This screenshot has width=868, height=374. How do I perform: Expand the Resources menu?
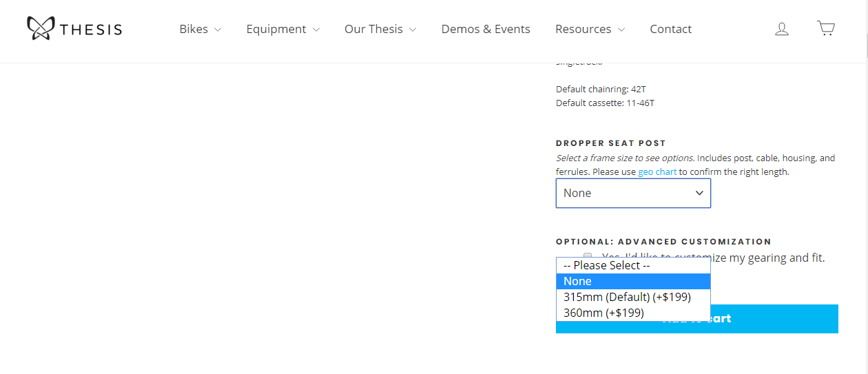pos(590,29)
